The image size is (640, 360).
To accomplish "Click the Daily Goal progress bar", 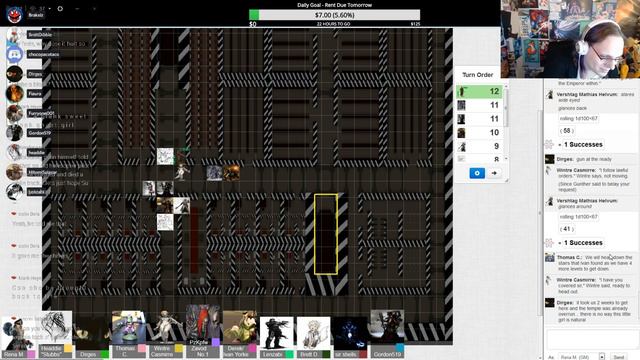I will [334, 15].
